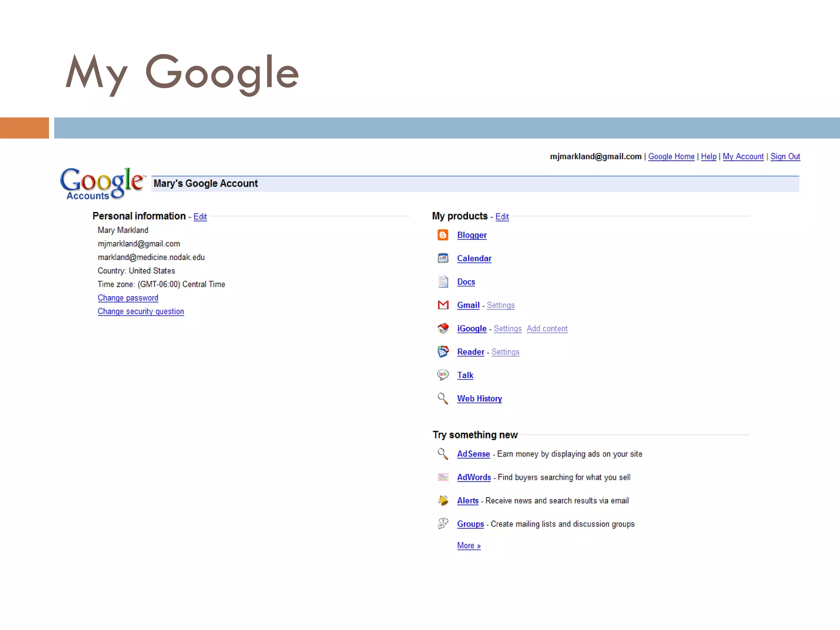Click the Groups people icon
Screen dimensions: 840x630
443,524
